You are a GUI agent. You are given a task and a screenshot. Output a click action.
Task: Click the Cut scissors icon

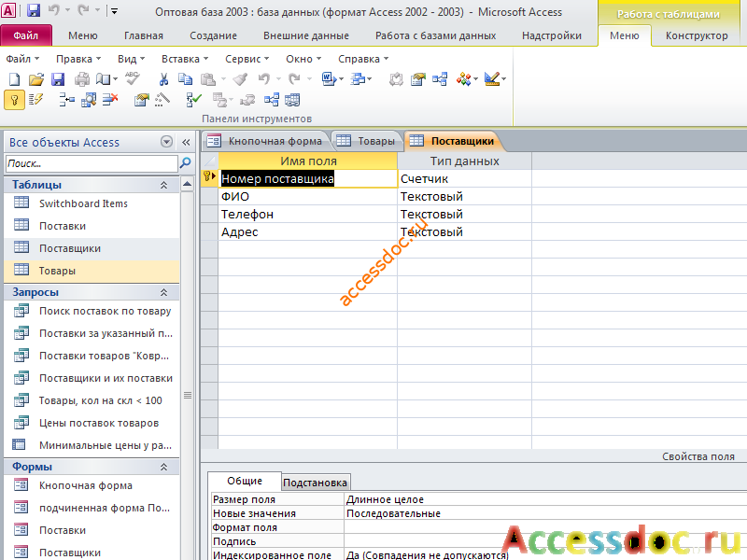pos(163,79)
